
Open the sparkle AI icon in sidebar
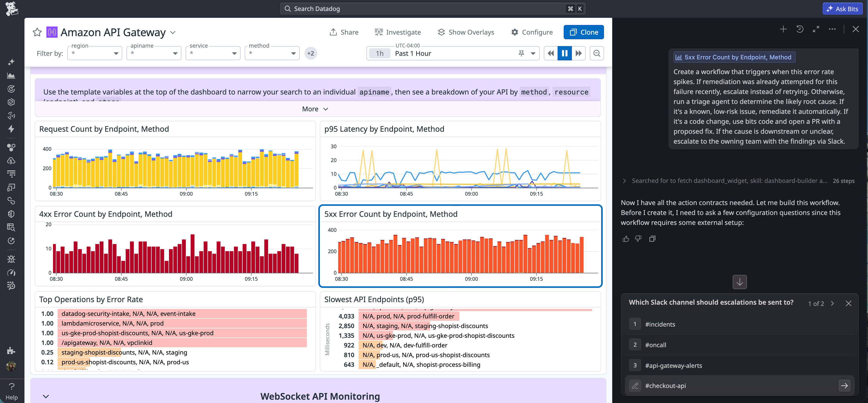pyautogui.click(x=11, y=62)
